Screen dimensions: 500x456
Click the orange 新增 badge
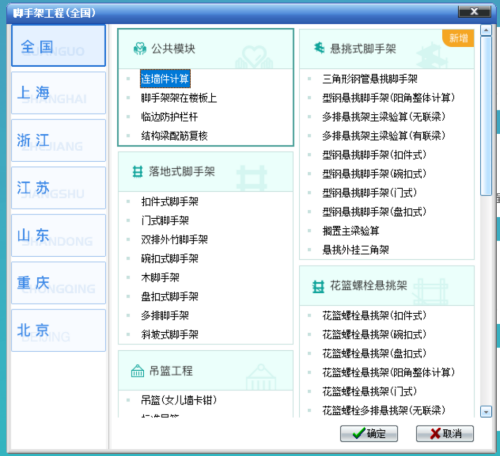pyautogui.click(x=458, y=38)
